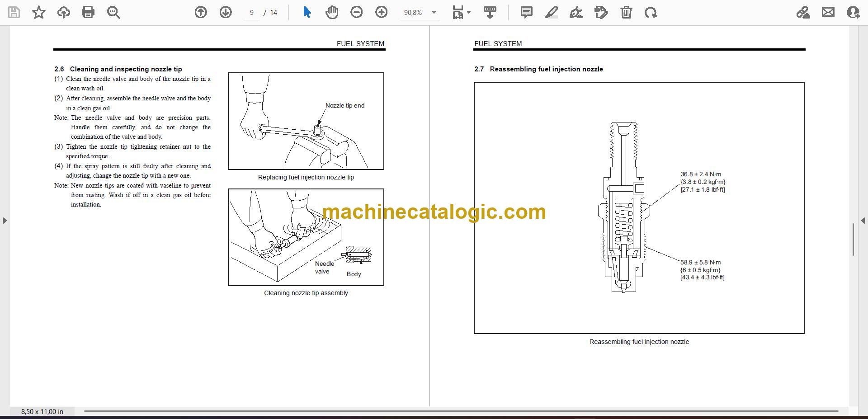
Task: Select the arrow selection tool
Action: (307, 12)
